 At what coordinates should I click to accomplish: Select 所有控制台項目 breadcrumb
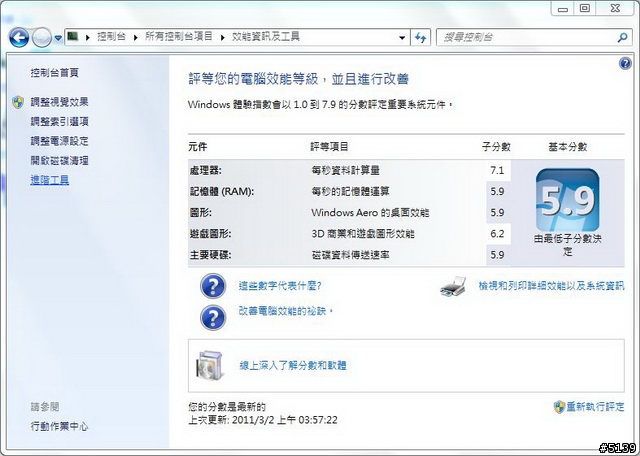(178, 37)
